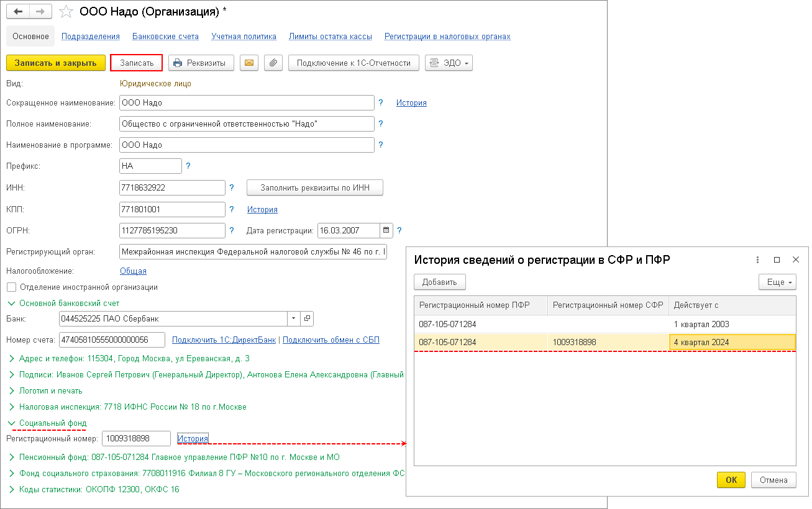Click Подключение к 1С-Отчетности button

tap(354, 63)
